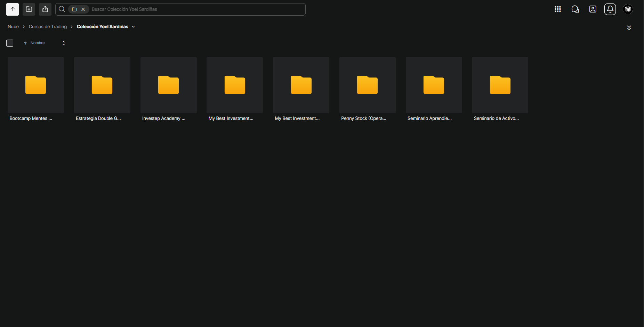Focus the Buscar Colección Yoel Sardiñas field
The image size is (644, 327).
tap(196, 9)
